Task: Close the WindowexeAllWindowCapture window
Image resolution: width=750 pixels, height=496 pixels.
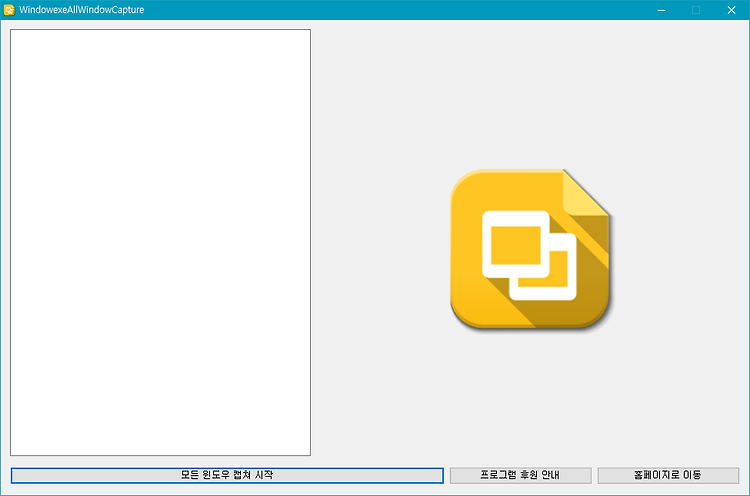Action: (x=731, y=10)
